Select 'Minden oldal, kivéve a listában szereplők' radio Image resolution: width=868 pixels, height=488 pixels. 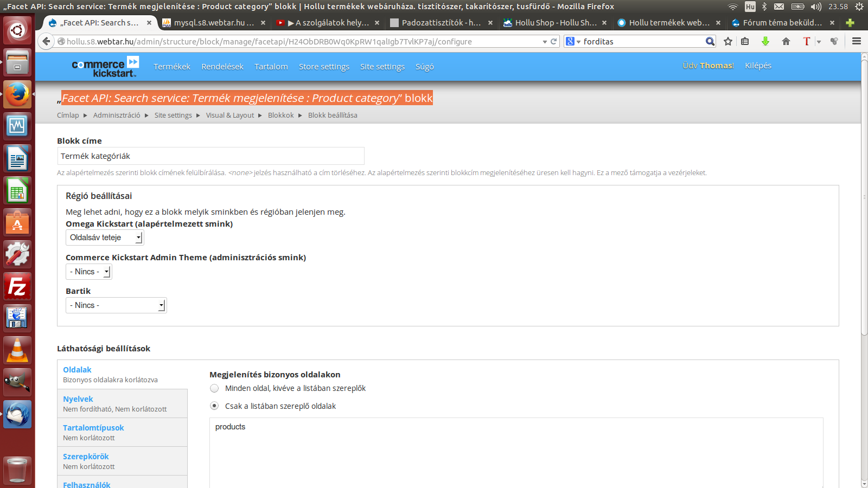(214, 388)
